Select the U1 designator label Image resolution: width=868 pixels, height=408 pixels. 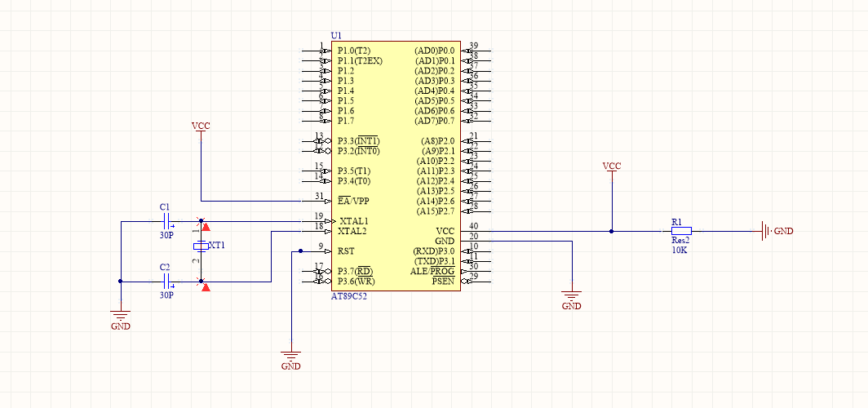tap(335, 36)
